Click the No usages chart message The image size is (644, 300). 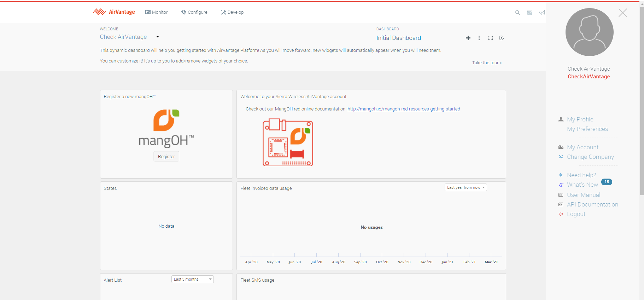[x=372, y=227]
